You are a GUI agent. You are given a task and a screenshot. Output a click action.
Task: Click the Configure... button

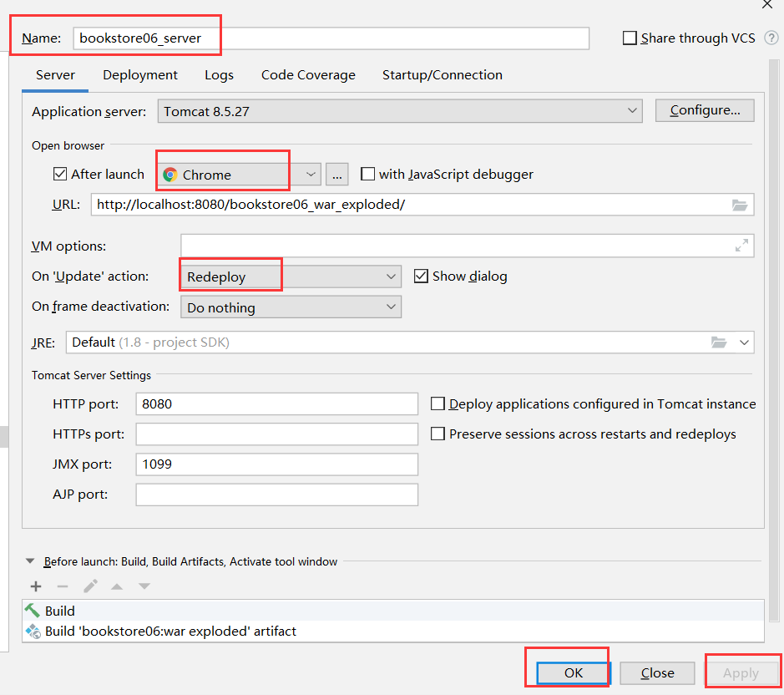click(705, 110)
